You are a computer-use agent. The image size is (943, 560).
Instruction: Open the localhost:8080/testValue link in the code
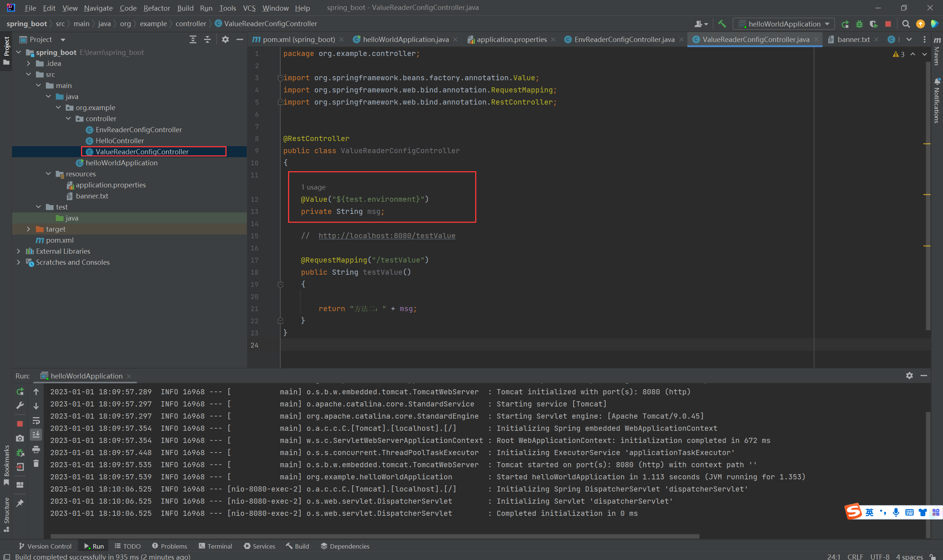[386, 236]
